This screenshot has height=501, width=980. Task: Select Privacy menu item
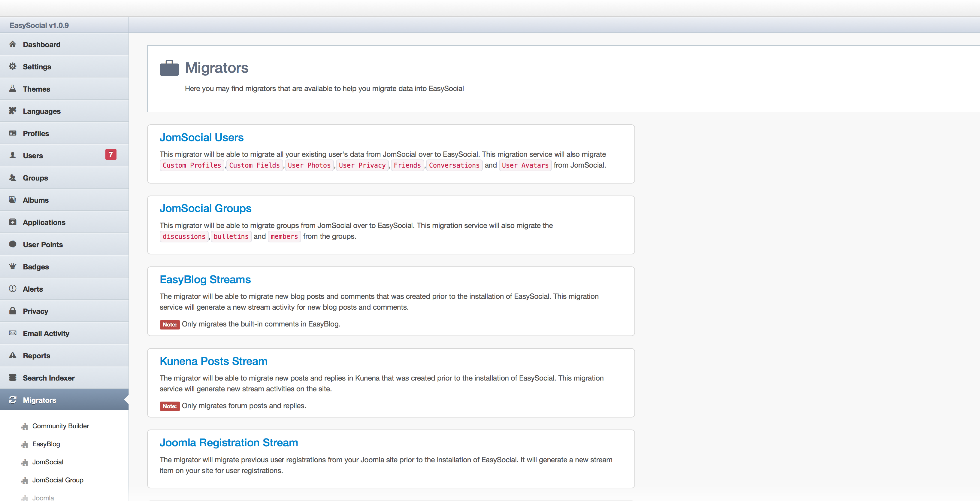pyautogui.click(x=64, y=311)
